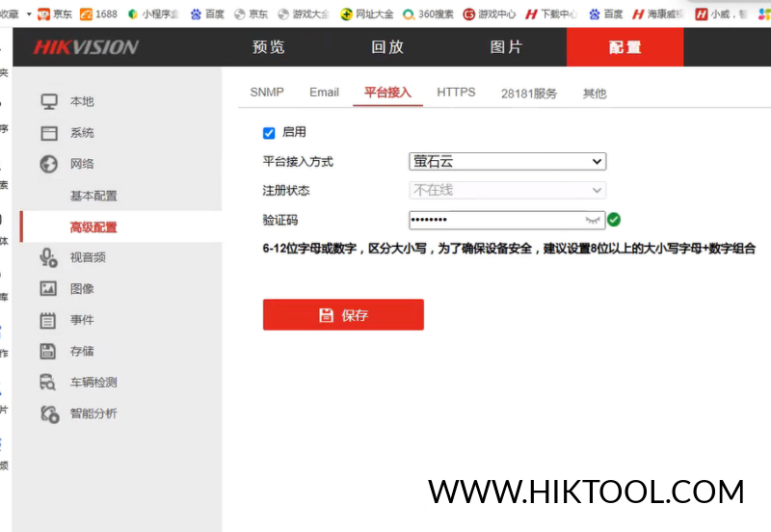771x532 pixels.
Task: Switch to the 回放 tab
Action: click(x=387, y=47)
